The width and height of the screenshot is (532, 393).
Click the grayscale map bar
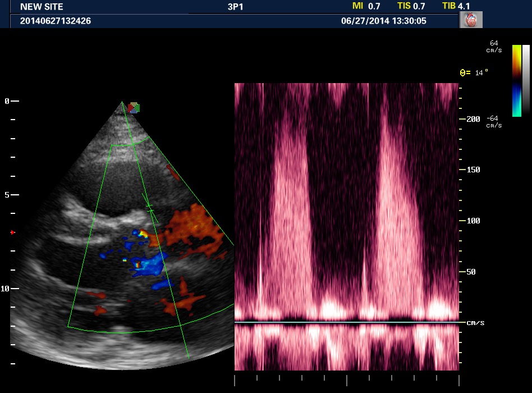[526, 81]
